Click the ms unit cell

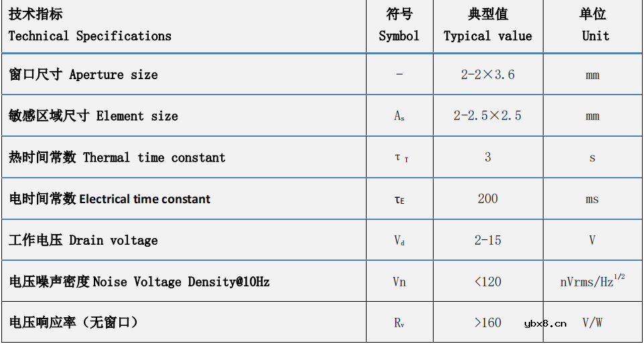pyautogui.click(x=592, y=199)
